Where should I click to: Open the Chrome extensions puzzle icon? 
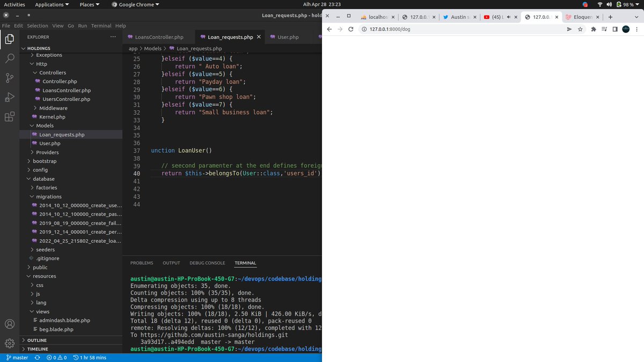point(594,29)
